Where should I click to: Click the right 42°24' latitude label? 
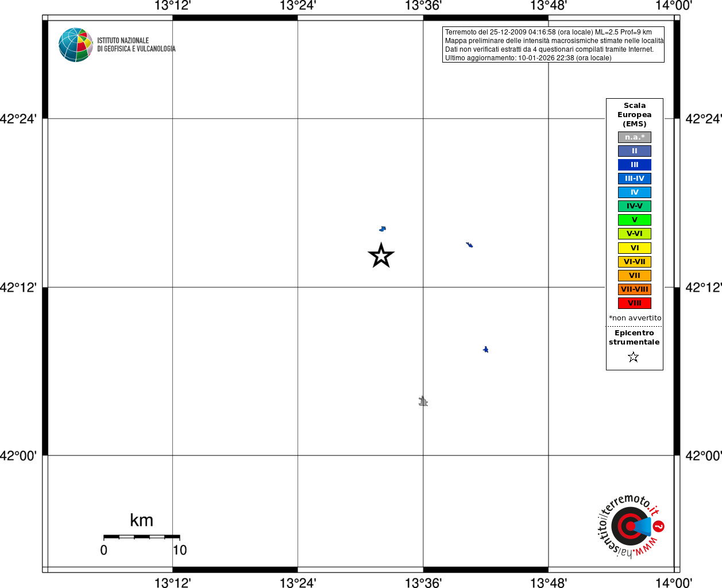[x=704, y=119]
